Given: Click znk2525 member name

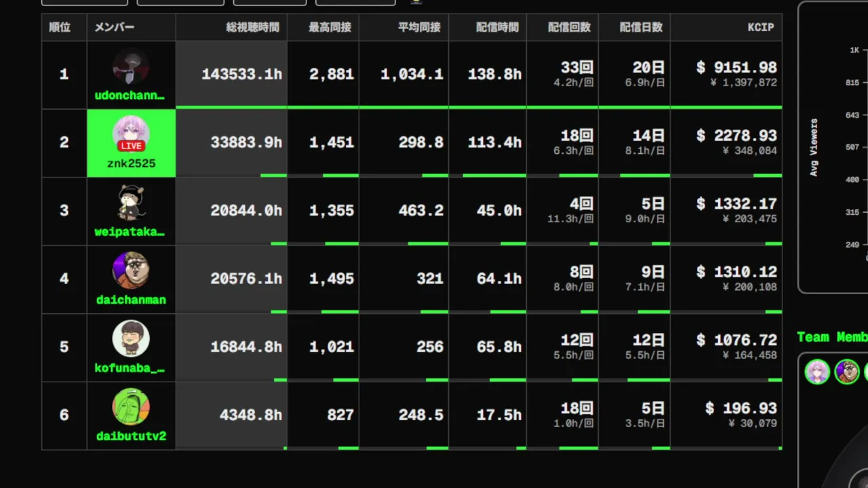Looking at the screenshot, I should click(x=131, y=163).
